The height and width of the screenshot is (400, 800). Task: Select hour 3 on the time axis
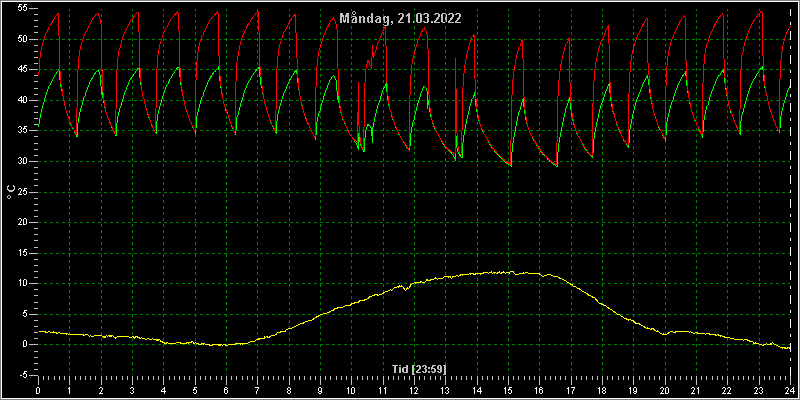tap(132, 389)
